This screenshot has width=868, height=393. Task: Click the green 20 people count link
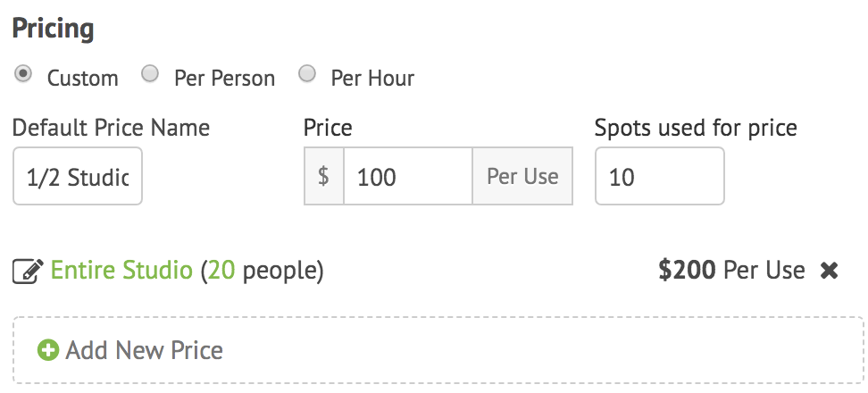click(221, 270)
